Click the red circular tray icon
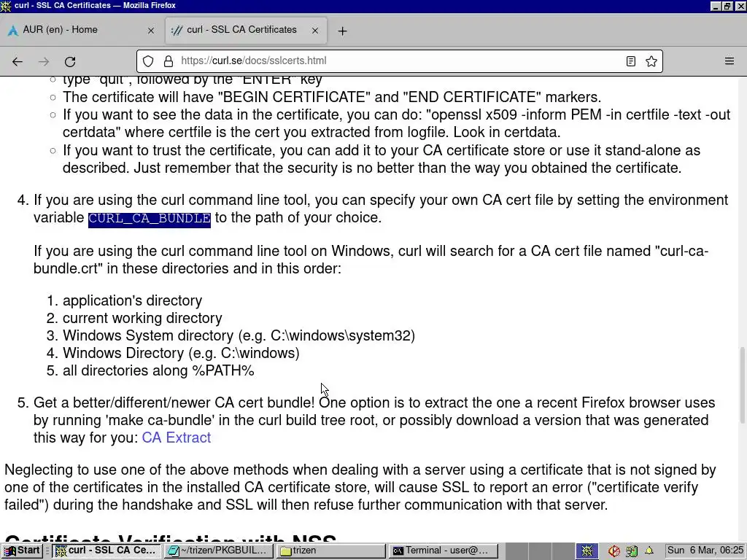The width and height of the screenshot is (747, 560). click(x=614, y=551)
